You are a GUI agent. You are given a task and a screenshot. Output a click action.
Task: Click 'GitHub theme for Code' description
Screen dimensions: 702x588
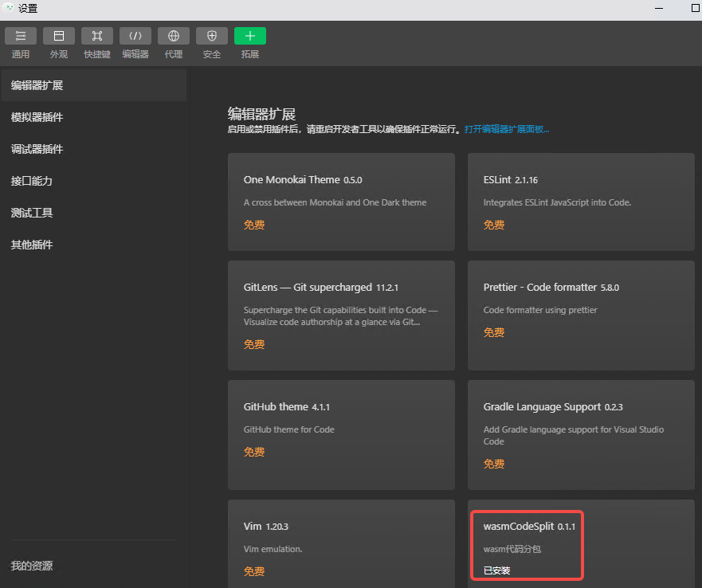pos(288,429)
